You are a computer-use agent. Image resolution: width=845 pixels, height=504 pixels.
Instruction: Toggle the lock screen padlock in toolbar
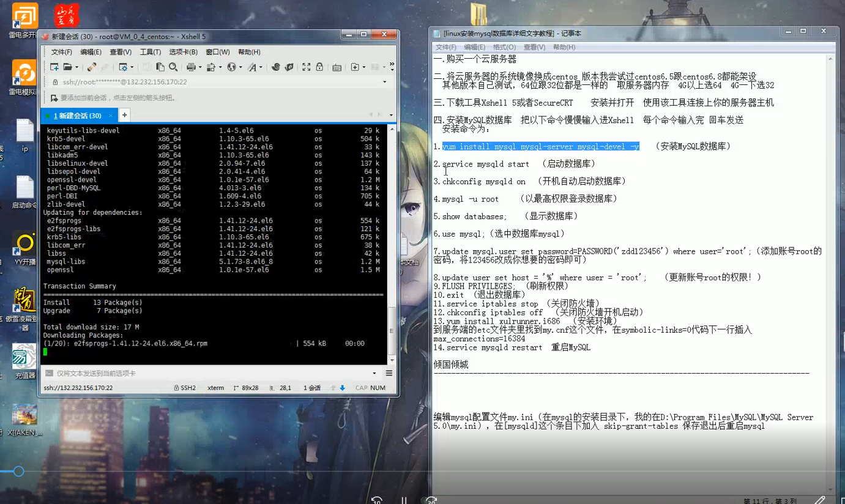point(319,67)
